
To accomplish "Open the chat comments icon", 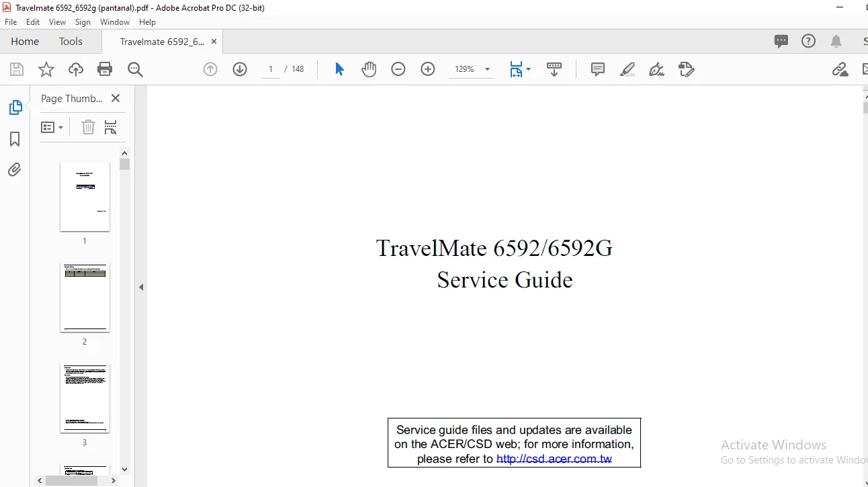I will [781, 41].
